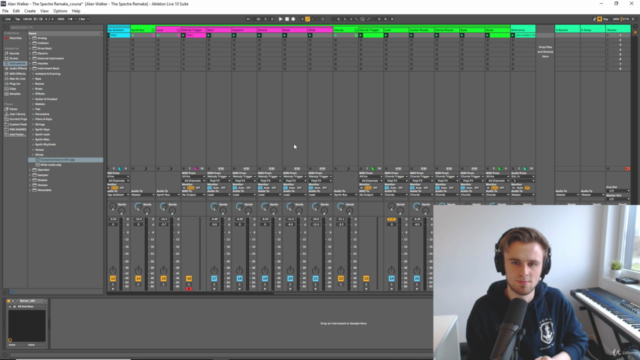Screen dimensions: 640x360
Task: Click the Arrangement Record button
Action: [x=293, y=19]
